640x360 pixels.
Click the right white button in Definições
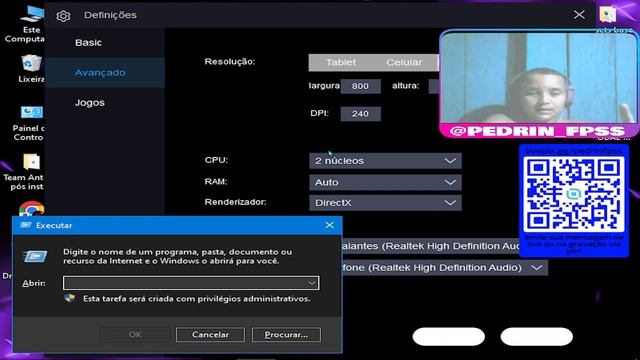point(537,337)
